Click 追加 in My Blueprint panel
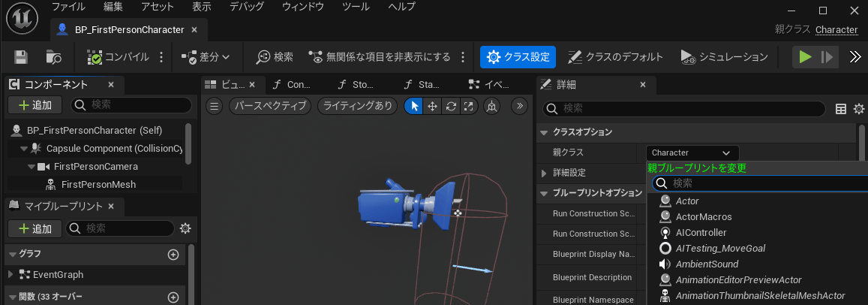Viewport: 868px width, 305px height. tap(35, 228)
